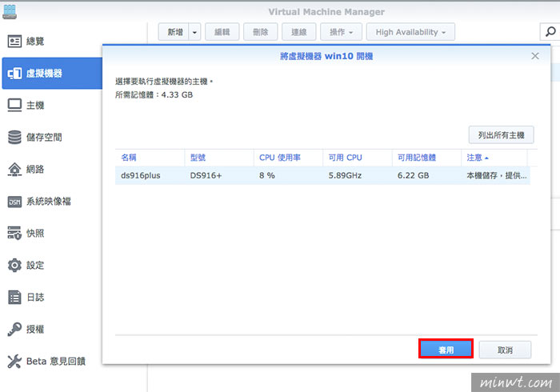Click the 刪除 toolbar button
This screenshot has width=560, height=392.
tap(260, 32)
